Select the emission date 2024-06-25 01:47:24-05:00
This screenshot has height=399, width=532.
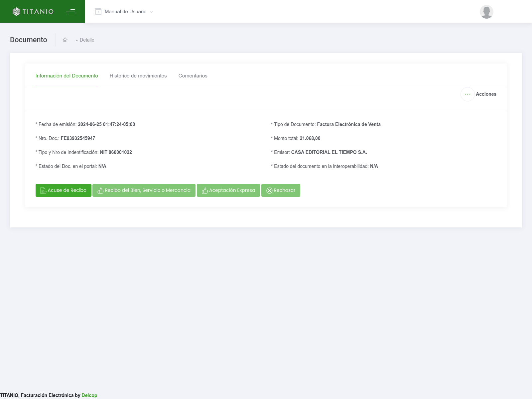coord(106,124)
